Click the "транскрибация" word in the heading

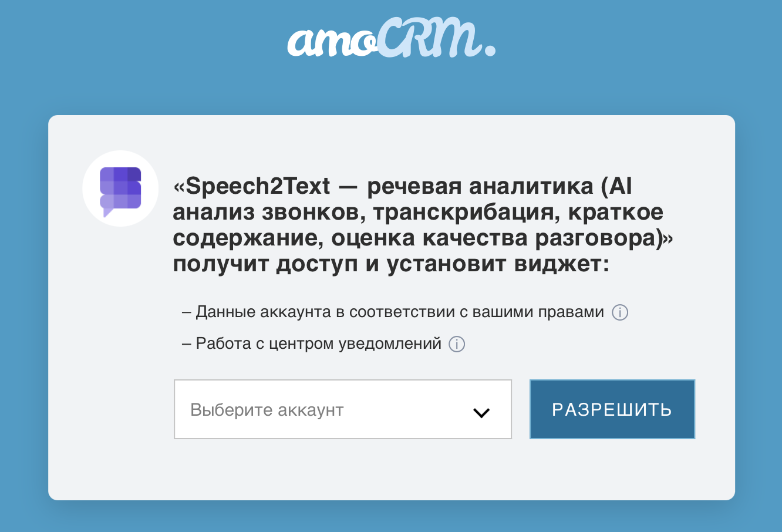pyautogui.click(x=465, y=213)
